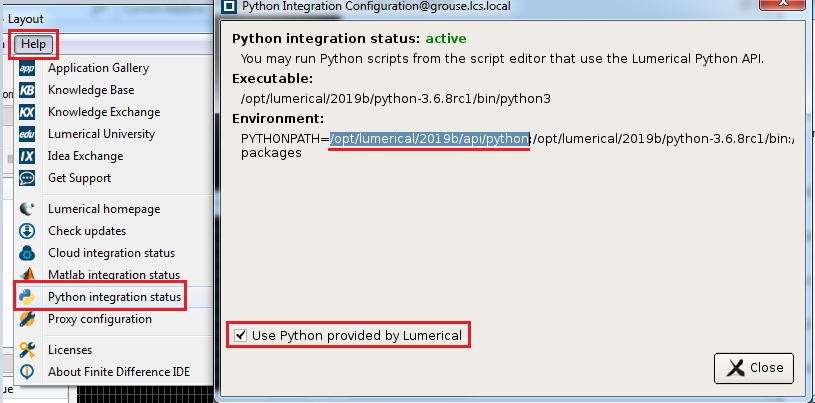The height and width of the screenshot is (403, 815).
Task: Open Proxy configuration from Help menu
Action: click(99, 319)
